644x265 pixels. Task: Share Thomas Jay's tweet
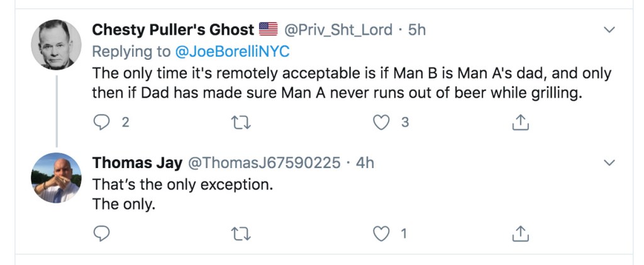click(519, 234)
